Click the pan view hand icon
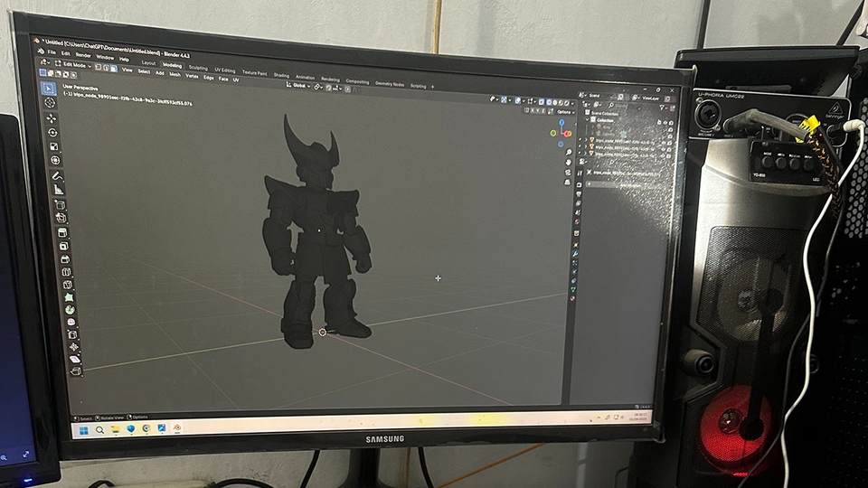 (569, 162)
